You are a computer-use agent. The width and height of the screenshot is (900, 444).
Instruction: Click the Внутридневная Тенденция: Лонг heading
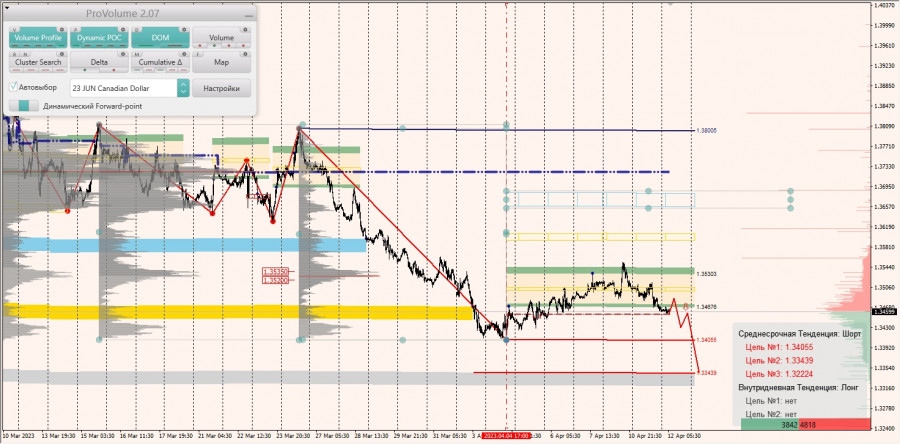(x=798, y=388)
